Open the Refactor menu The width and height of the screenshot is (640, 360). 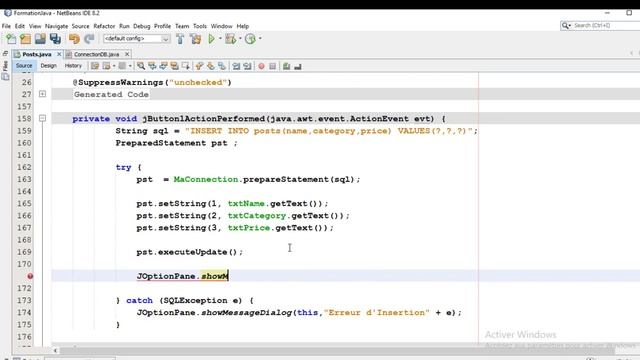pos(104,26)
